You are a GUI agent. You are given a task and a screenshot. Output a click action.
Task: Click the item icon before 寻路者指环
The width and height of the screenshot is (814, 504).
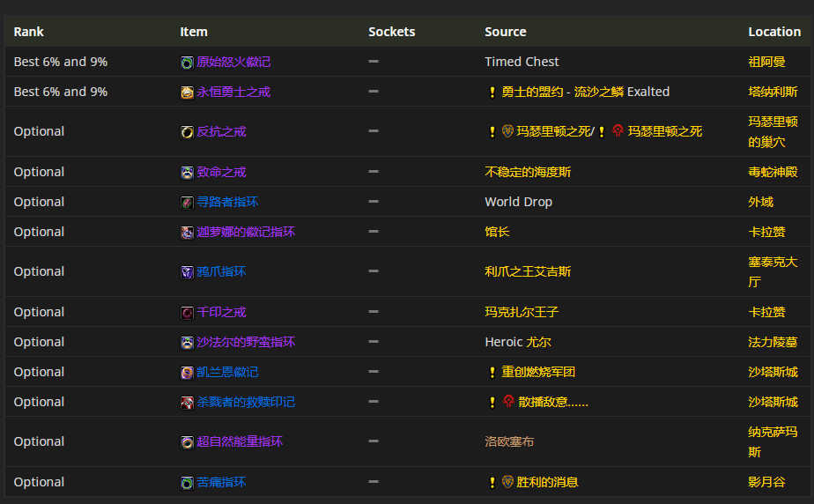click(x=187, y=203)
